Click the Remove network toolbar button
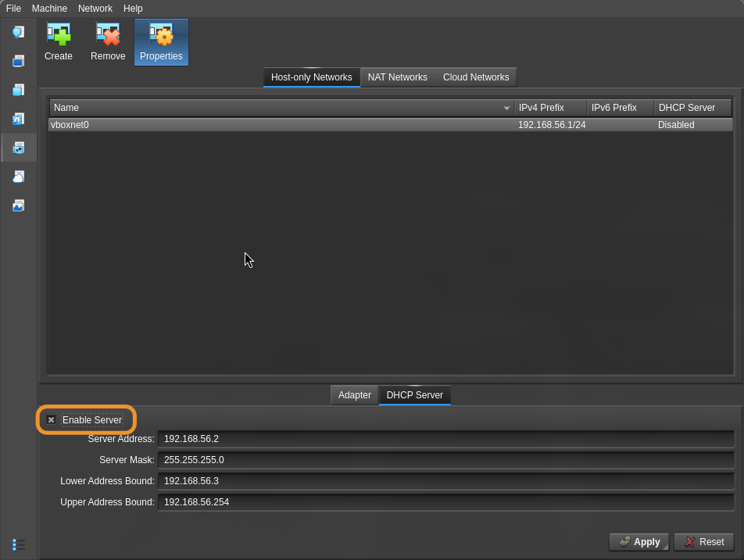This screenshot has width=744, height=560. (x=108, y=42)
